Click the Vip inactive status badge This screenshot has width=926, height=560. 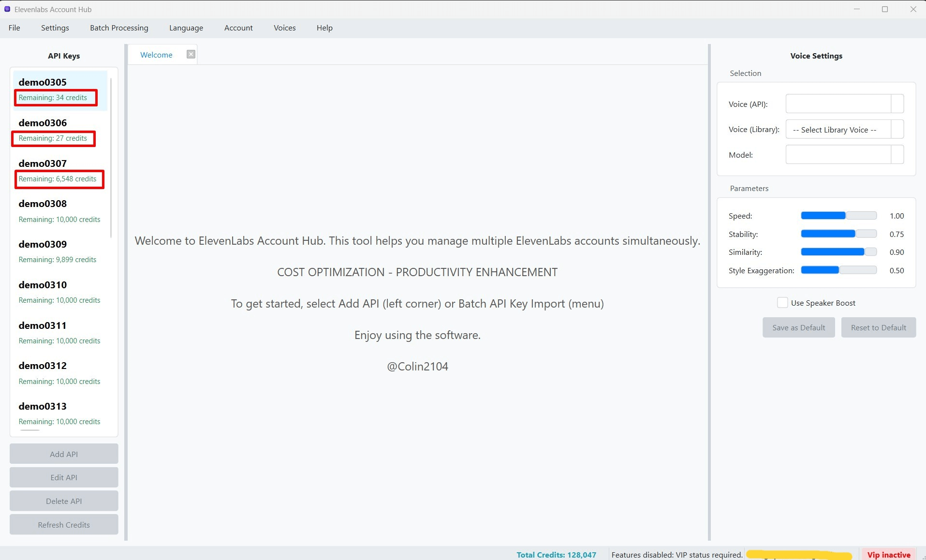[x=889, y=555]
